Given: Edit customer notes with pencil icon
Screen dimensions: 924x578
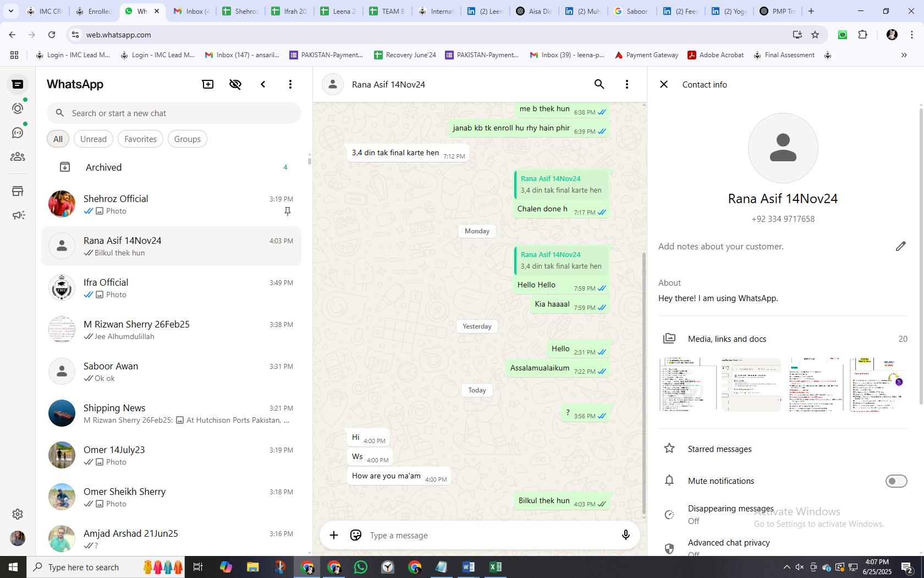Looking at the screenshot, I should click(900, 246).
